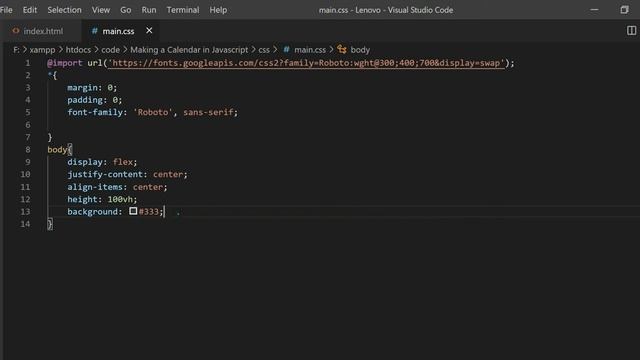This screenshot has height=360, width=640.
Task: Click line number 13 in gutter
Action: pos(25,211)
